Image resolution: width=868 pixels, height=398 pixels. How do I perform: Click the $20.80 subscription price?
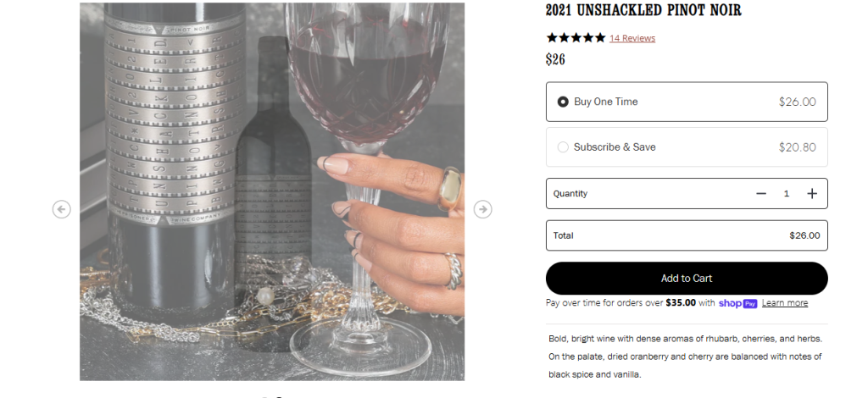click(797, 147)
